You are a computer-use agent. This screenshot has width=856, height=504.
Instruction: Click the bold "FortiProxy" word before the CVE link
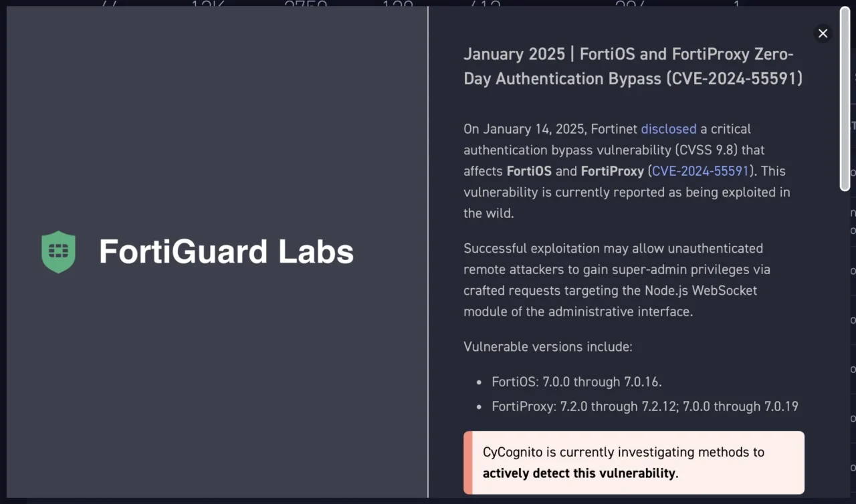tap(612, 171)
